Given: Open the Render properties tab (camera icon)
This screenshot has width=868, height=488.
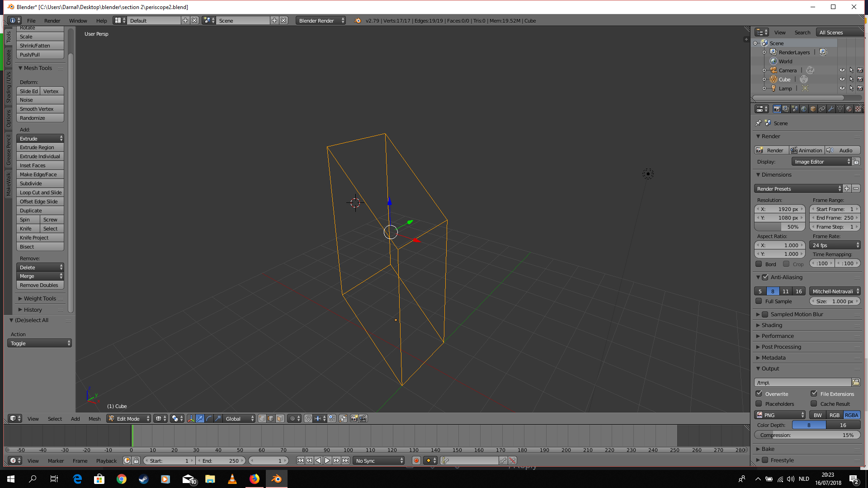Looking at the screenshot, I should point(777,109).
